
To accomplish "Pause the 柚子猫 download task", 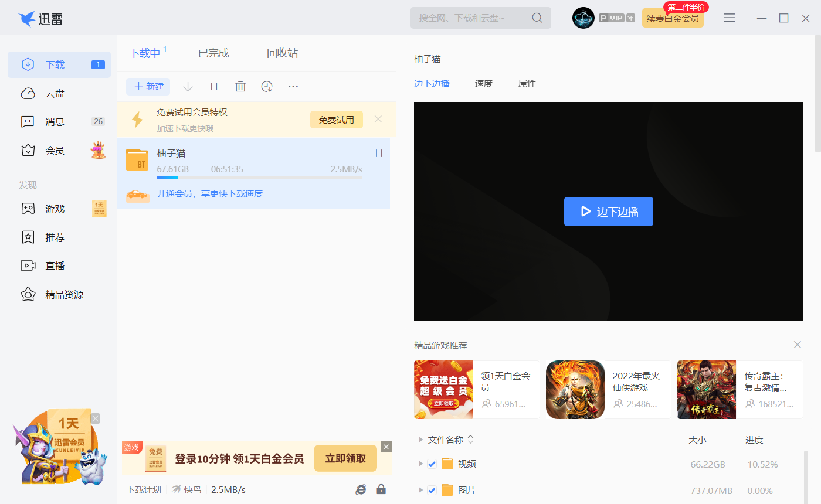I will [x=379, y=153].
